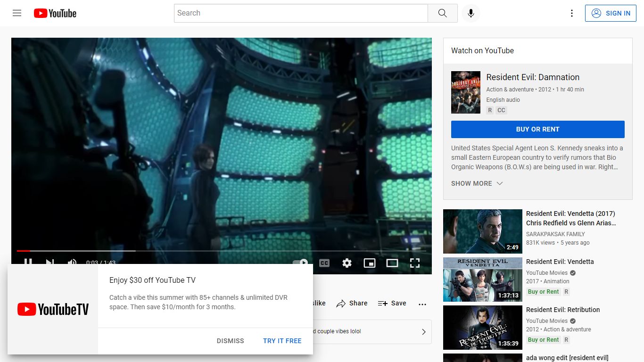Seek on the video progress bar
Screen dimensions: 644x362
pyautogui.click(x=222, y=251)
